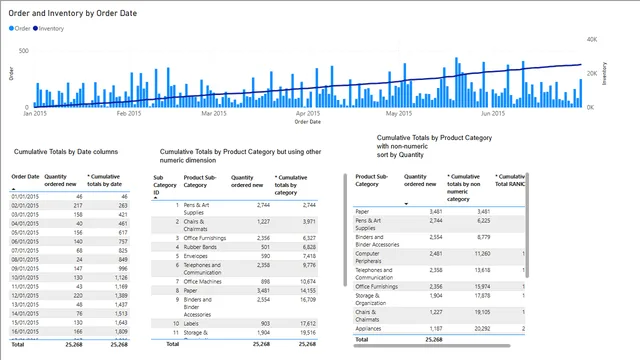Select the 09/01/2015 row date cell

tap(25, 269)
